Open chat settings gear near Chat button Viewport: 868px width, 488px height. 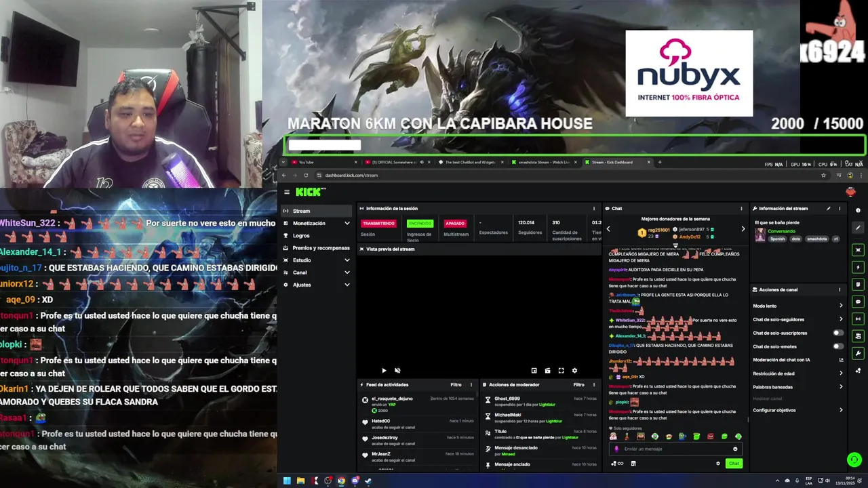718,464
